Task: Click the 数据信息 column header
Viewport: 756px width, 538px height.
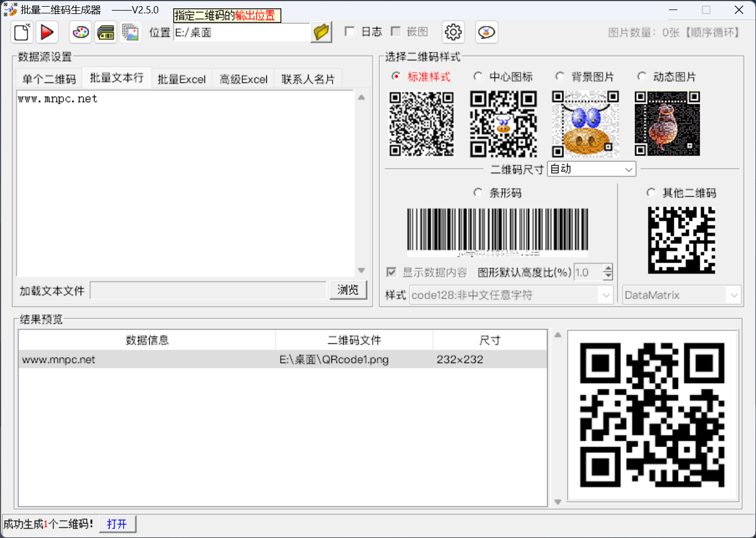Action: (147, 340)
